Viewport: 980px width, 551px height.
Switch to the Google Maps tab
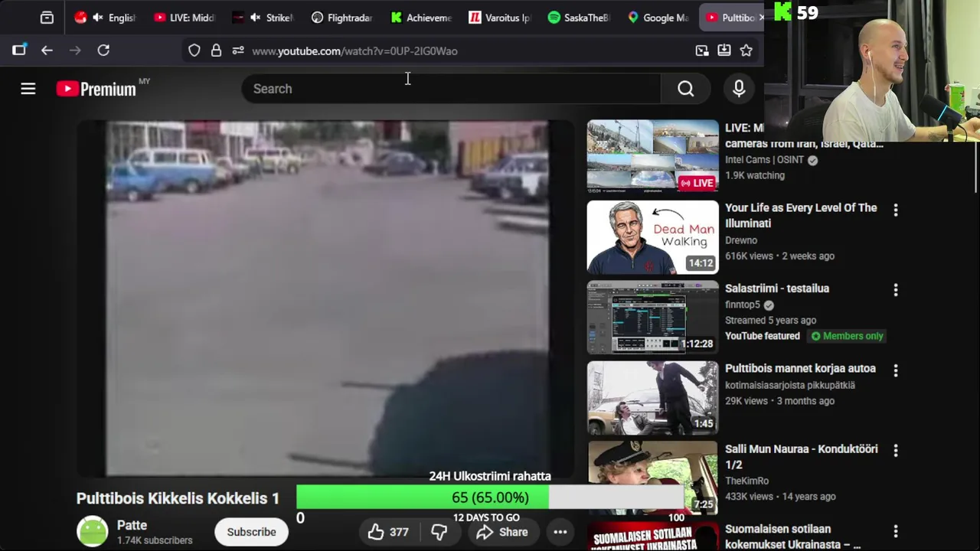click(658, 18)
